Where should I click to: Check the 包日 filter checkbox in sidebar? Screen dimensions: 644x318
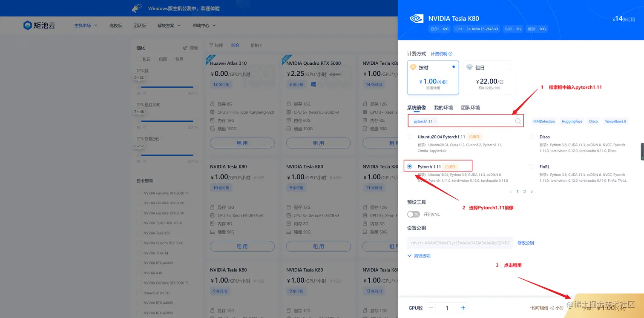click(x=138, y=59)
